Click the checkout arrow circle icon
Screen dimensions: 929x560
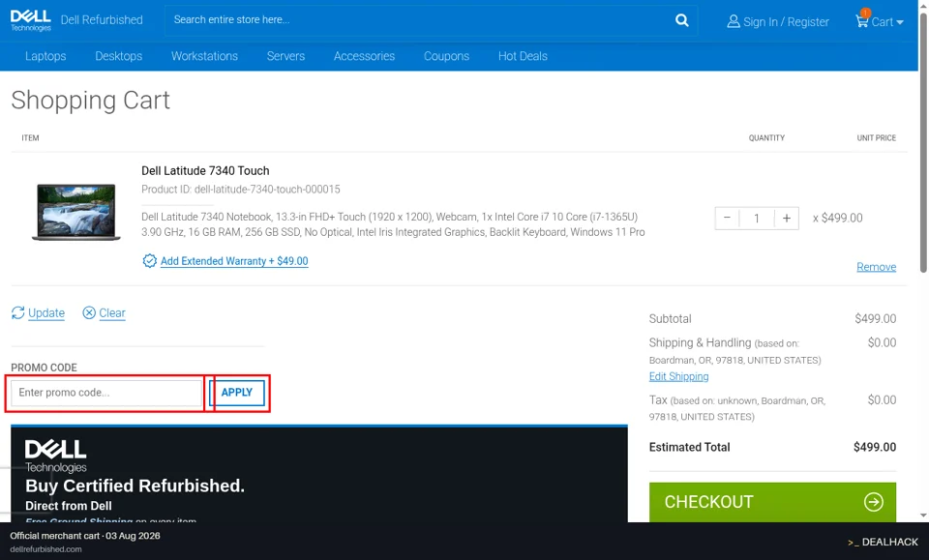(873, 502)
